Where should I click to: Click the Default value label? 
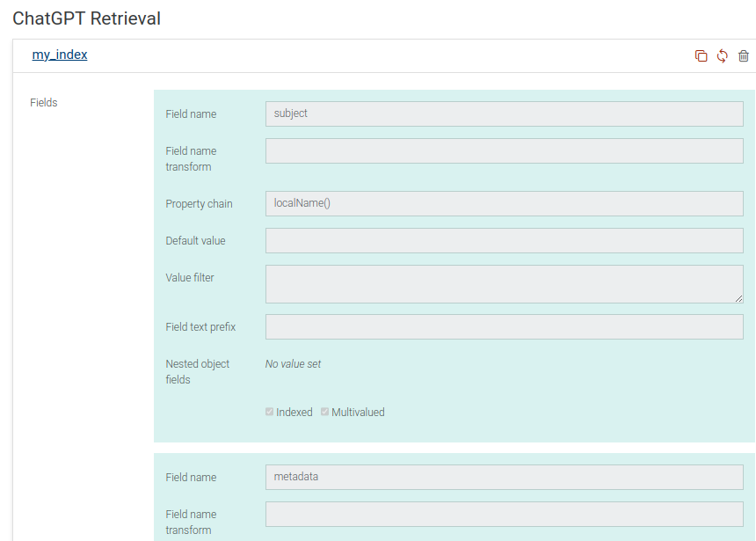click(195, 240)
